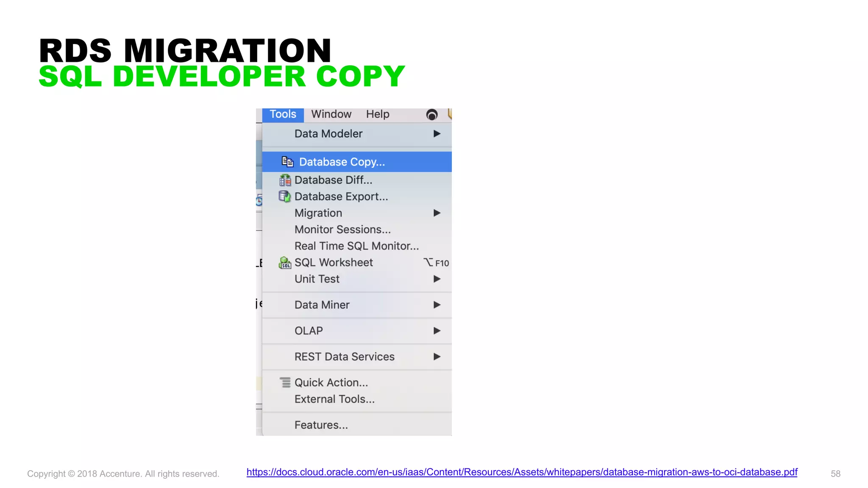This screenshot has height=488, width=868.
Task: Expand the OLAP submenu arrow
Action: pos(437,331)
